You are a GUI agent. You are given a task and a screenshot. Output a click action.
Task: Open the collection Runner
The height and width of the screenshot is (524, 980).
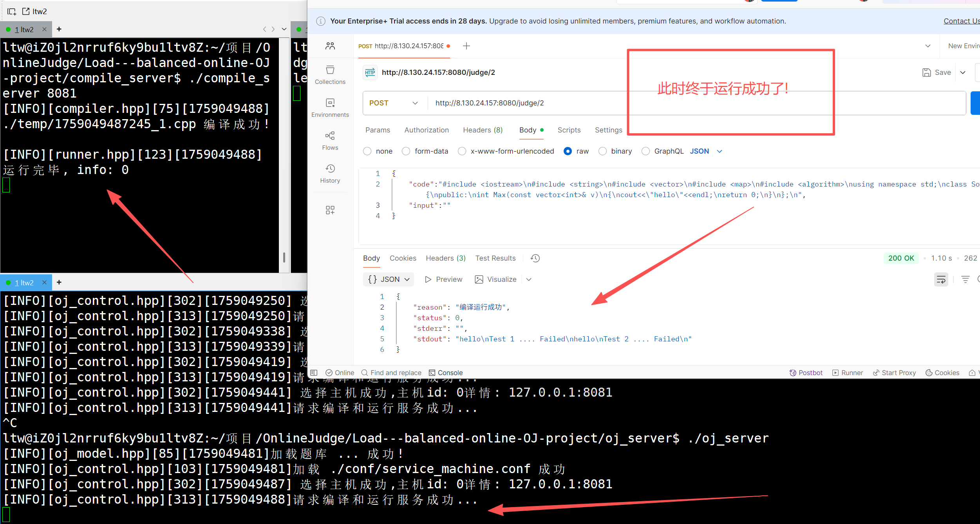[847, 372]
